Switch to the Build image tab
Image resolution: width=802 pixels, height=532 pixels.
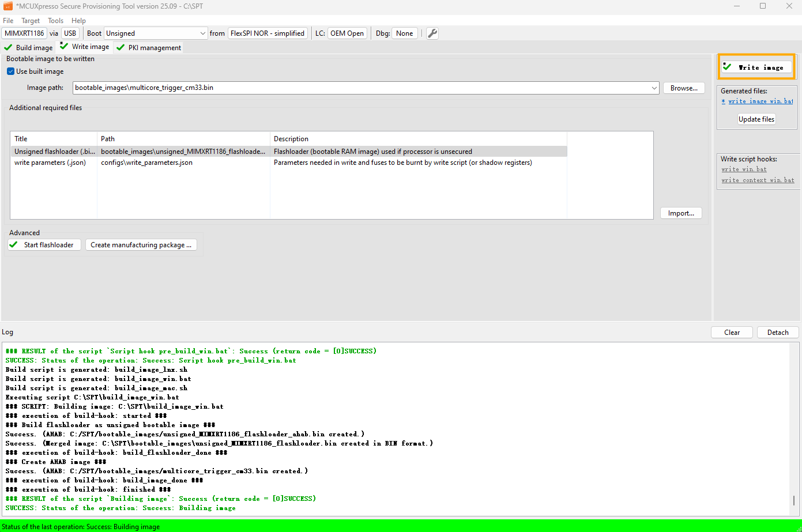point(29,48)
